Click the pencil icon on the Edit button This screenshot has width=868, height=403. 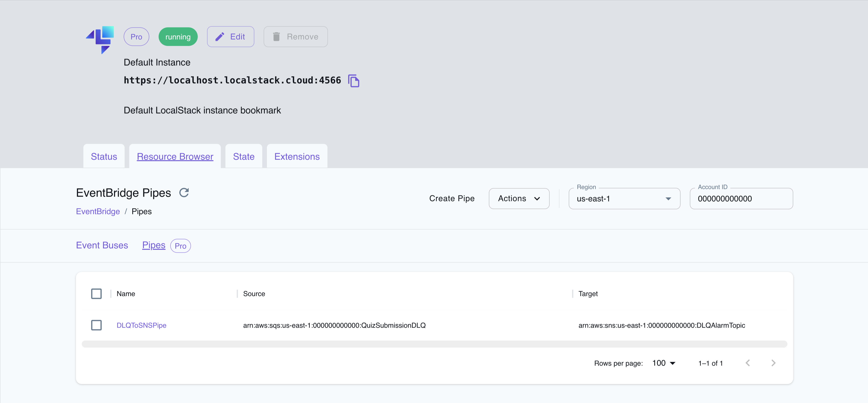pos(220,36)
